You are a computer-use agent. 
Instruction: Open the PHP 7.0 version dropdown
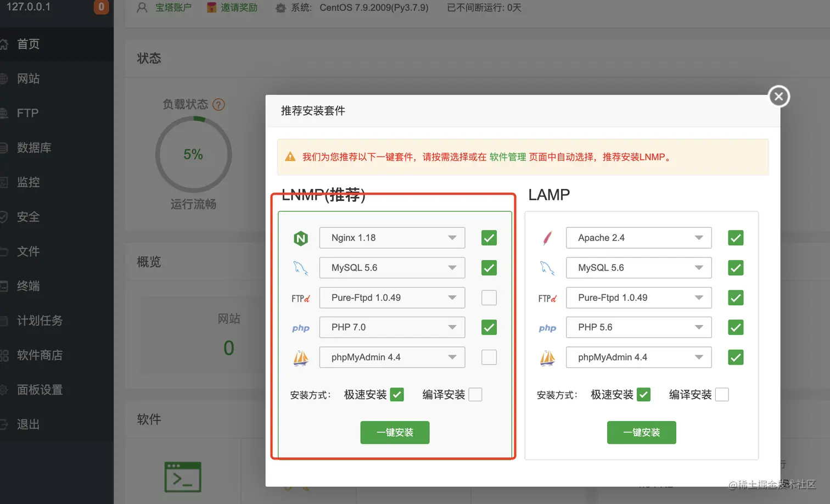392,327
